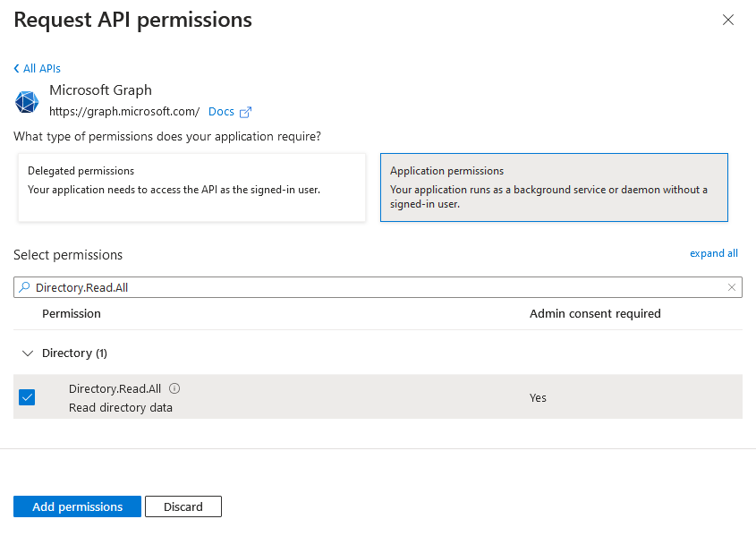Click the Admin consent required column header
The image size is (756, 536).
[595, 313]
